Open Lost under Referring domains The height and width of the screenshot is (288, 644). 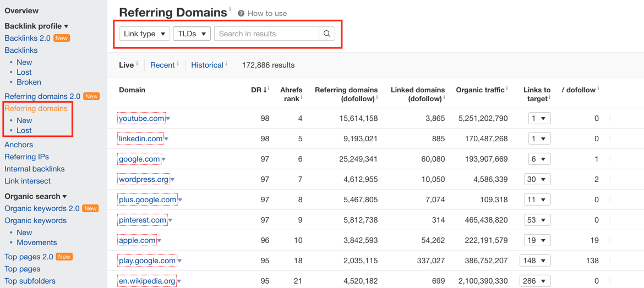pyautogui.click(x=24, y=130)
